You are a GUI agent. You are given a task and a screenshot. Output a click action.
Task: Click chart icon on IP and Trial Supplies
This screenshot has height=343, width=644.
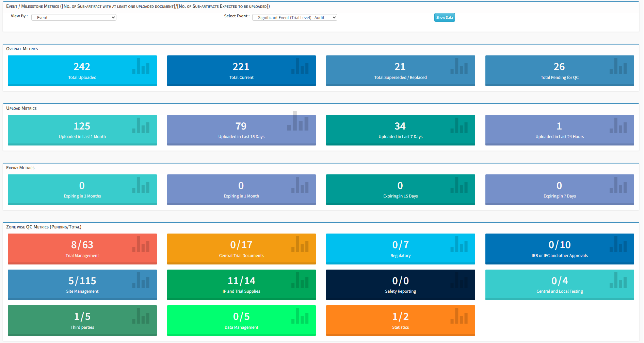pos(300,280)
